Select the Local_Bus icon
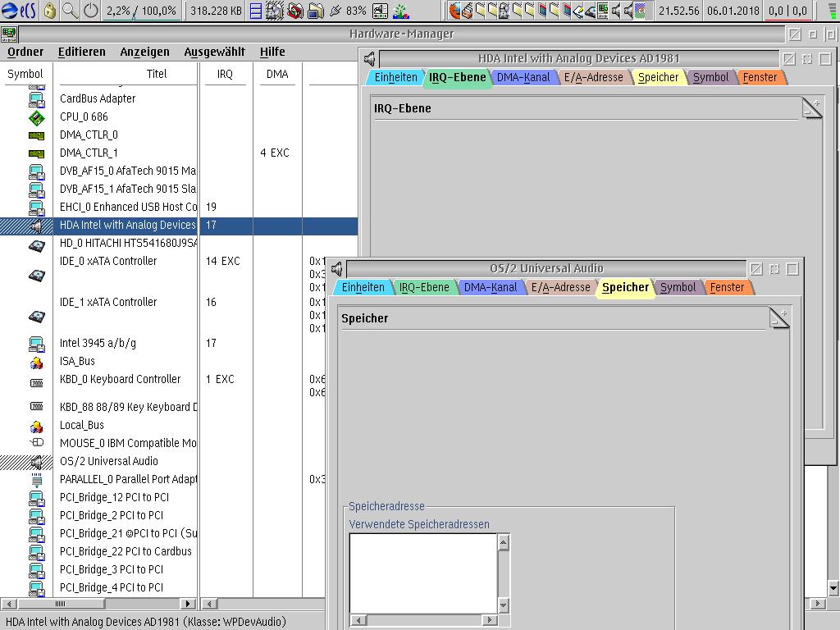The height and width of the screenshot is (630, 840). tap(36, 427)
